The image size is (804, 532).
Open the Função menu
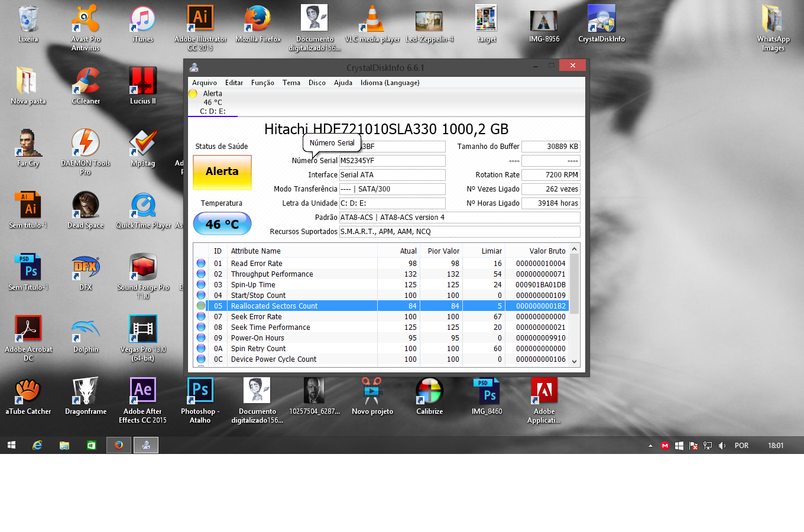pyautogui.click(x=262, y=83)
